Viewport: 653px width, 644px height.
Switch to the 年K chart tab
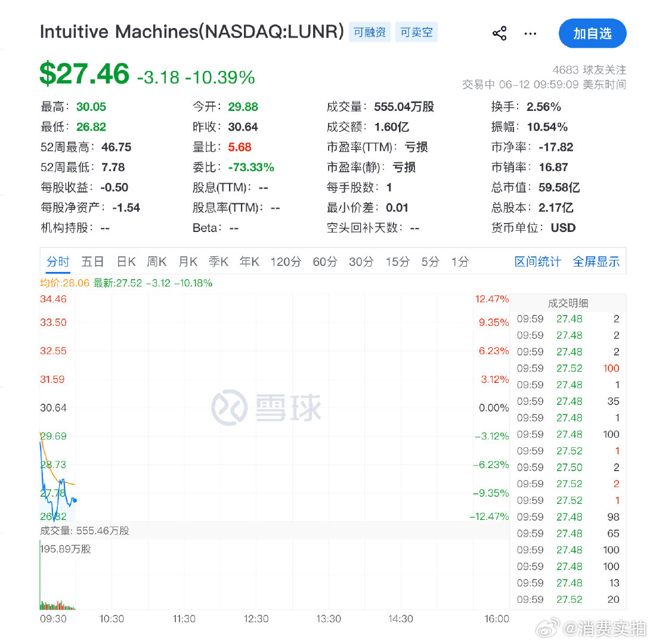pos(249,261)
